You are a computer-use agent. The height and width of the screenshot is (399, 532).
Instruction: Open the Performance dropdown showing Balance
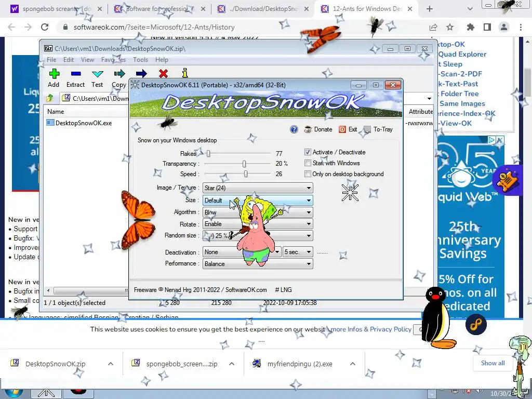coord(258,263)
